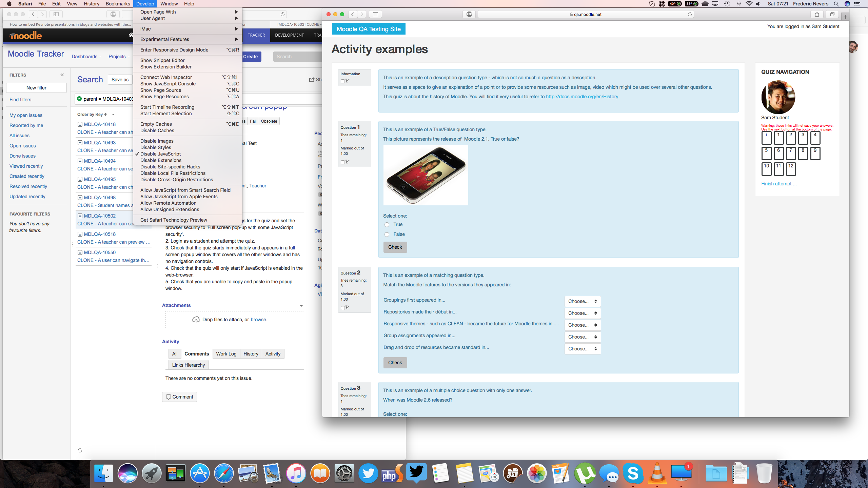This screenshot has width=868, height=488.
Task: Select False radio button for Question 1
Action: 387,235
